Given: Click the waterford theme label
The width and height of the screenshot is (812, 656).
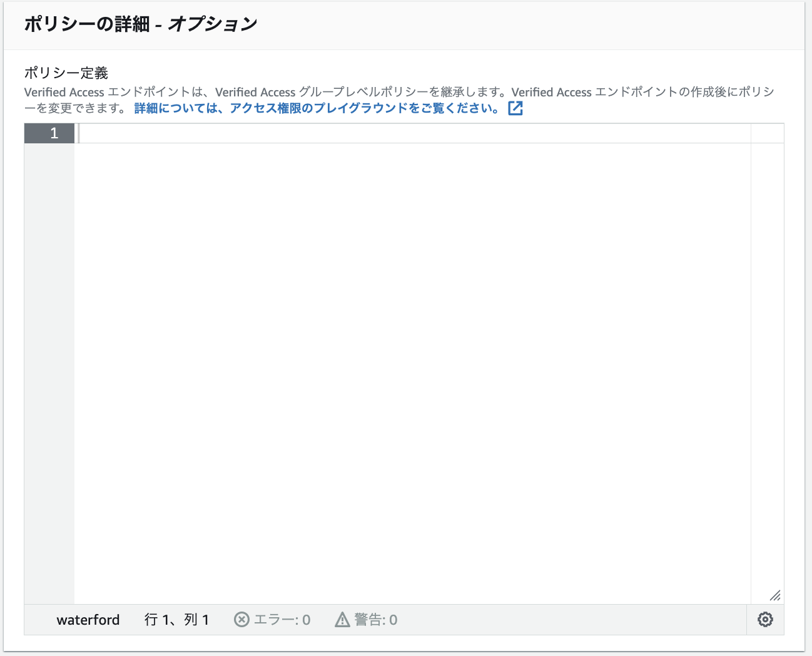Looking at the screenshot, I should [89, 620].
